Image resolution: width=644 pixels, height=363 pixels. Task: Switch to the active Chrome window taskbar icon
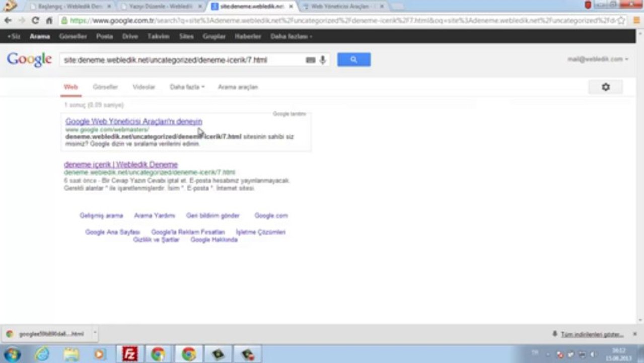[x=189, y=354]
